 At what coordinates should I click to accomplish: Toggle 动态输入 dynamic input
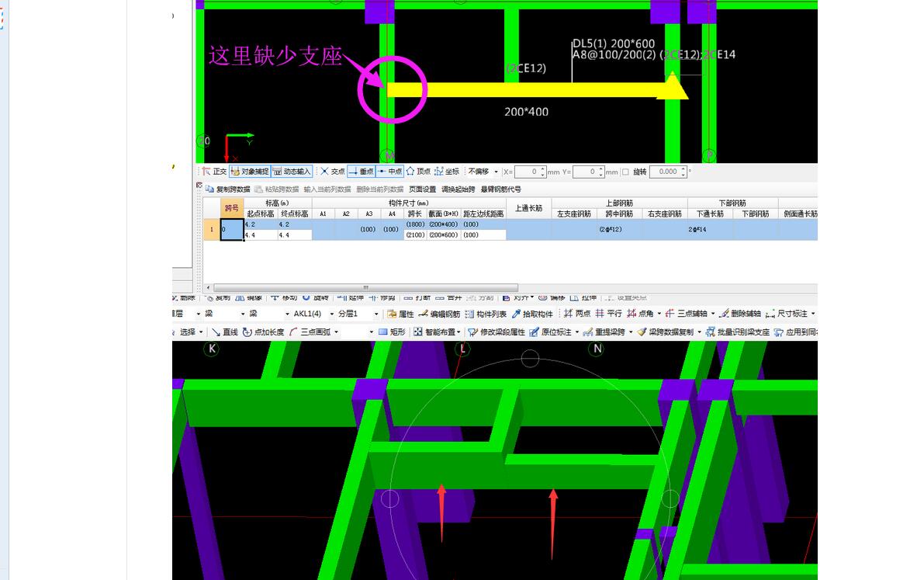[x=291, y=172]
